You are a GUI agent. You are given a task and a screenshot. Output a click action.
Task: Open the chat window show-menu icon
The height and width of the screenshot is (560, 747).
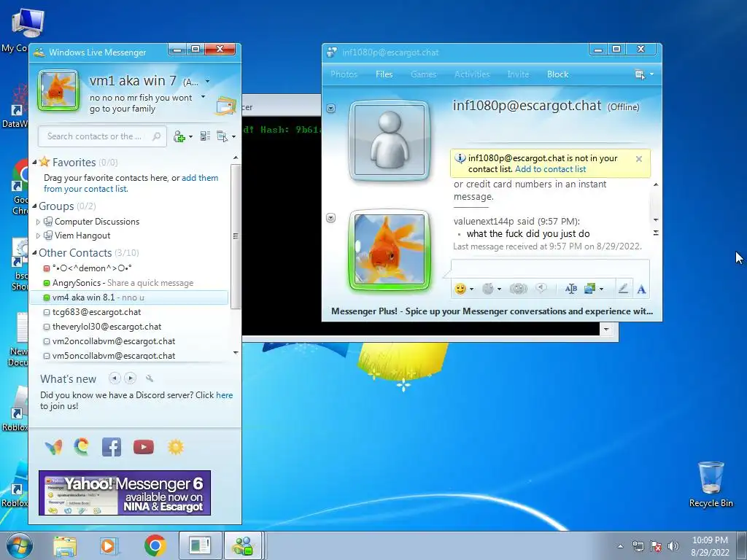(640, 74)
